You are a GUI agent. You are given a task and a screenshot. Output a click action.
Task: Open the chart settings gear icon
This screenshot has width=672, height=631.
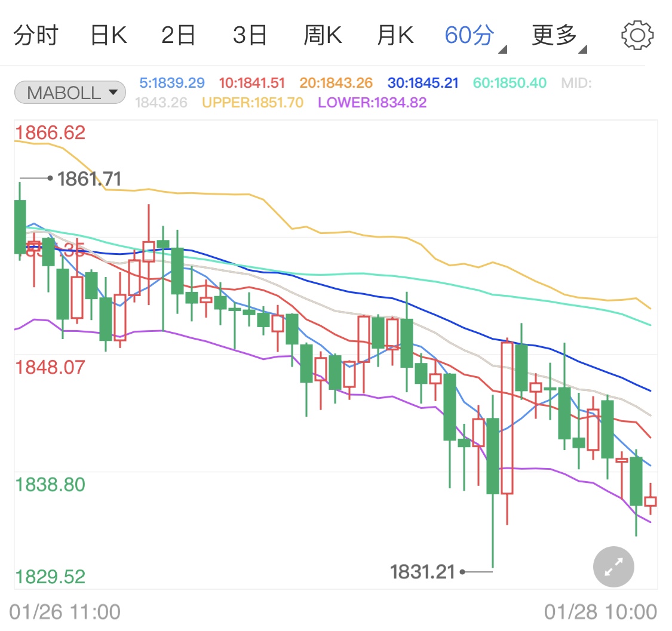637,35
